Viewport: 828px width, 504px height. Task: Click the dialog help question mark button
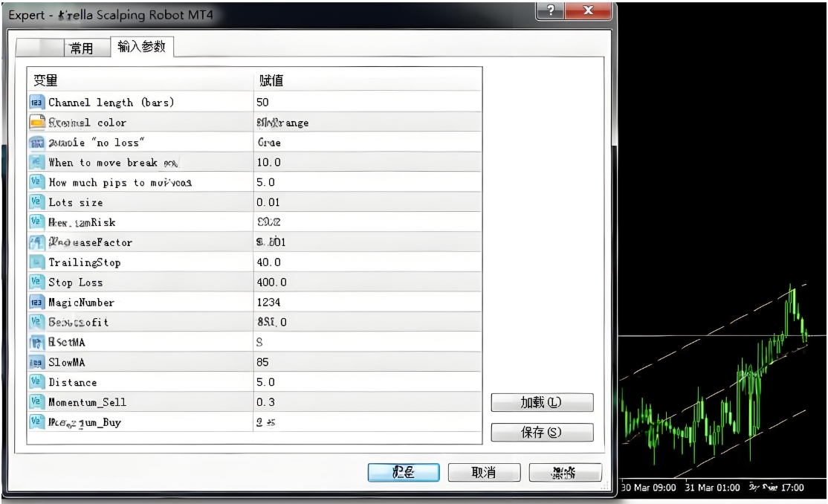pyautogui.click(x=550, y=10)
